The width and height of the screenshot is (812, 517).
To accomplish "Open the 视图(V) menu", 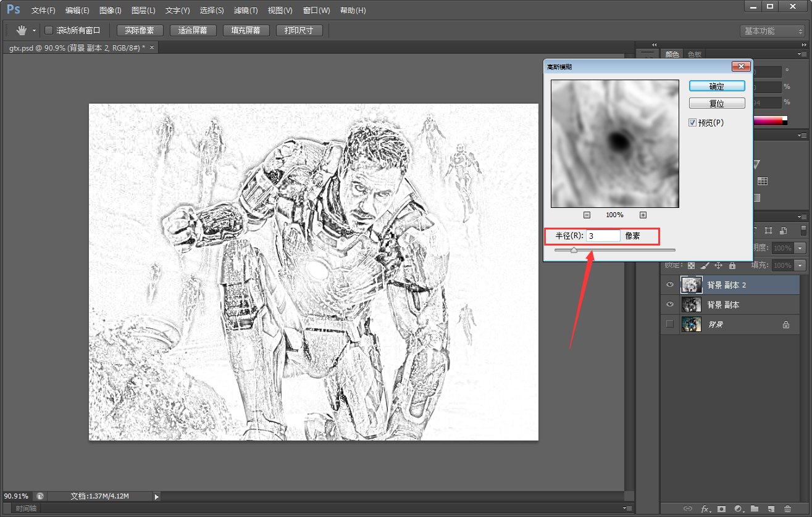I will pos(280,10).
